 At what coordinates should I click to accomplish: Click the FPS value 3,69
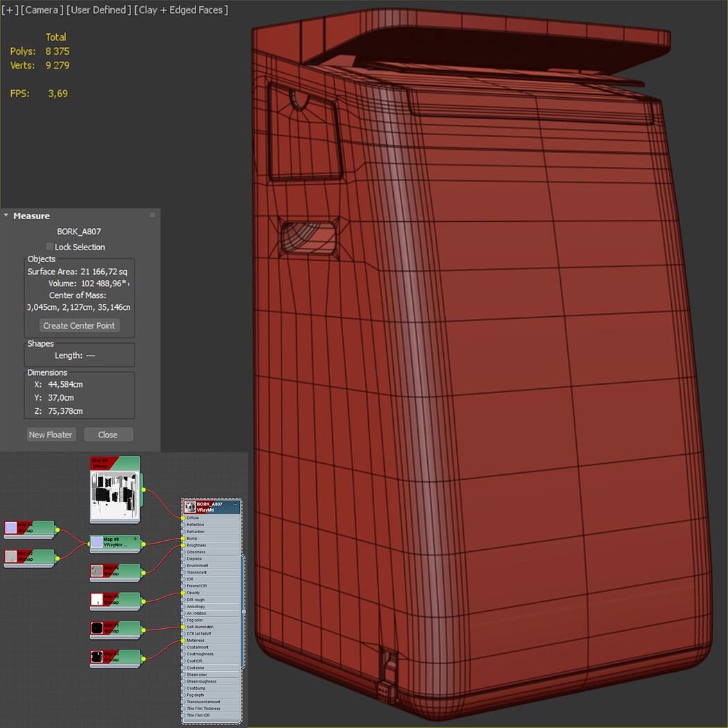[x=58, y=94]
